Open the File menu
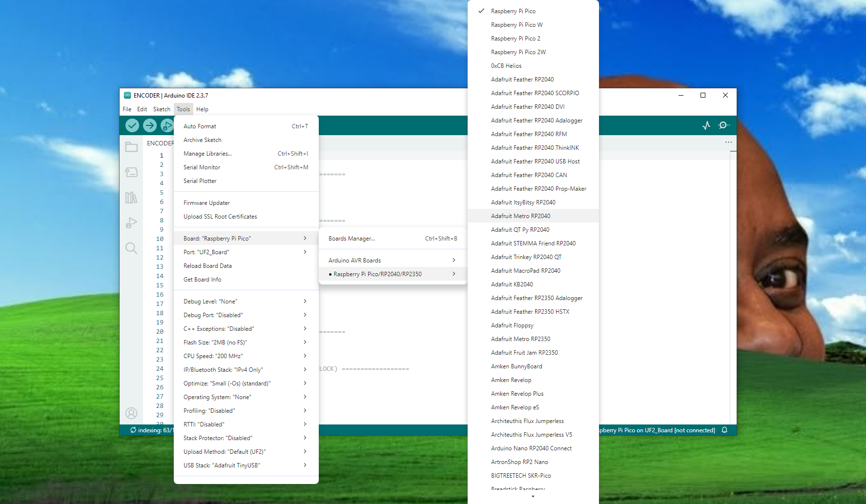This screenshot has width=866, height=504. [127, 109]
